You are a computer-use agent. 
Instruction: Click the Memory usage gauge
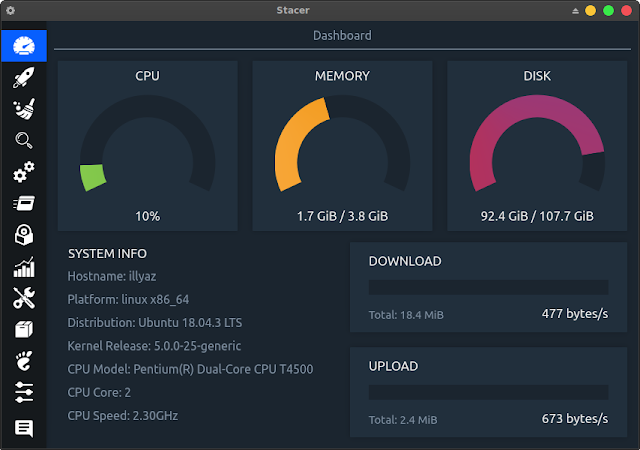coord(342,147)
